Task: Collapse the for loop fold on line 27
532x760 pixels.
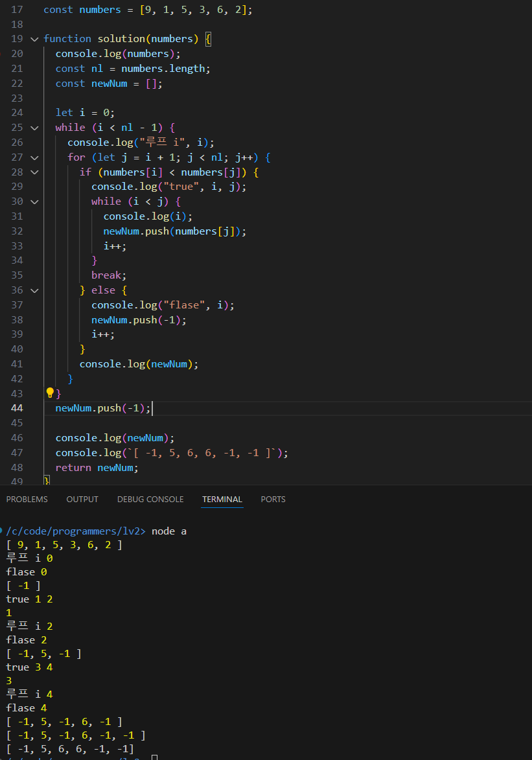Action: [34, 157]
